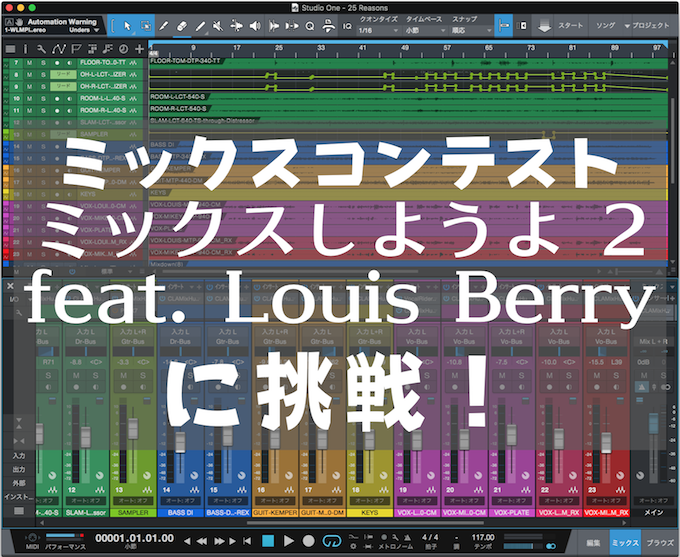Open the Project dropdown arrow

tap(627, 26)
